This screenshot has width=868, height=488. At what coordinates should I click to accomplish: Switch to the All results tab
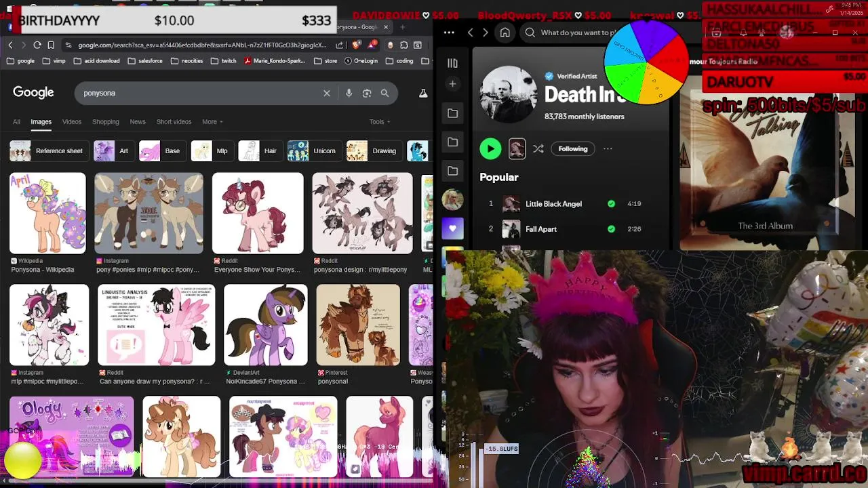click(x=16, y=122)
